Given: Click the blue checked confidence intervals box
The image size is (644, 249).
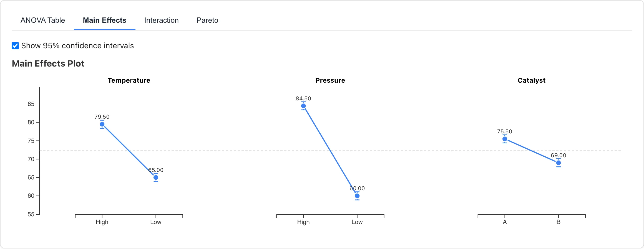Looking at the screenshot, I should (x=15, y=45).
